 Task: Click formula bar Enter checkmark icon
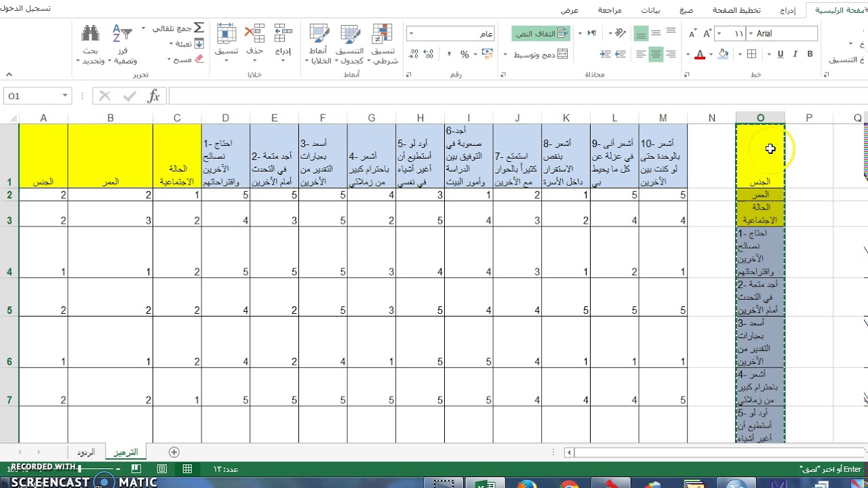[130, 96]
